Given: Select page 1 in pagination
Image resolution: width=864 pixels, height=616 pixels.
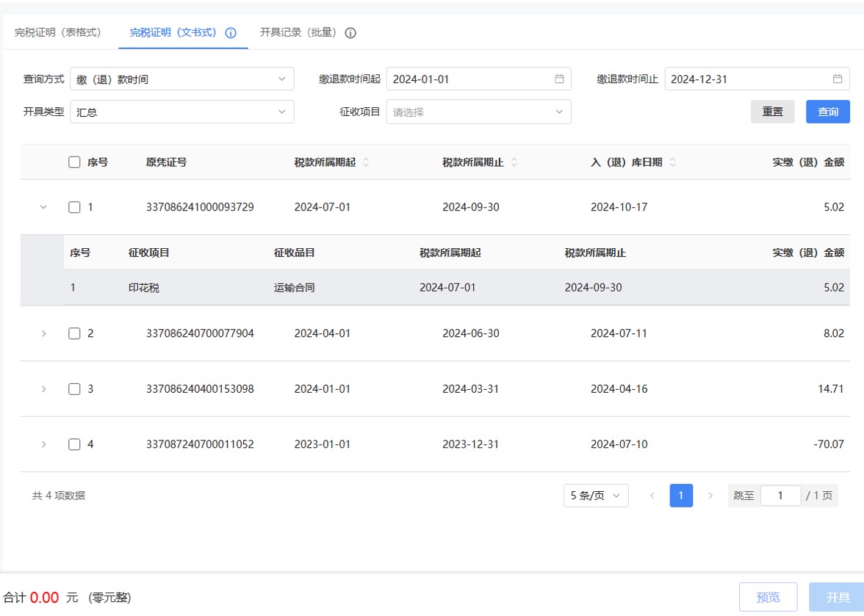Looking at the screenshot, I should click(x=681, y=496).
